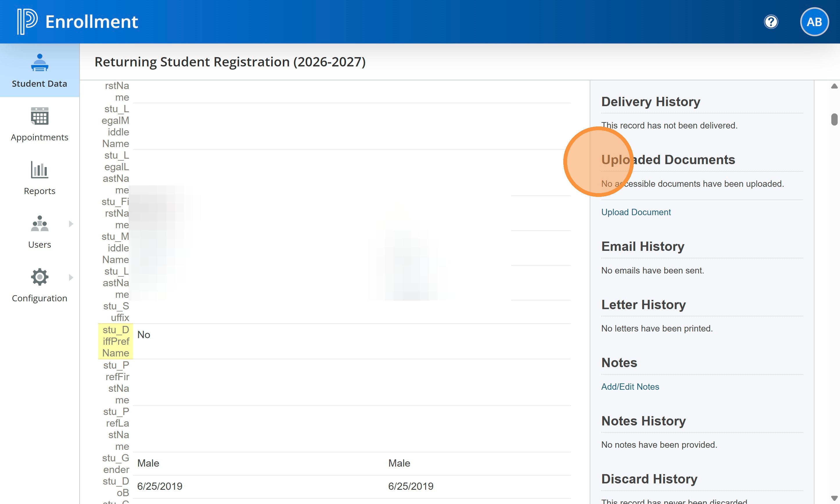Image resolution: width=840 pixels, height=504 pixels.
Task: Open the Configuration gear icon
Action: [x=39, y=277]
